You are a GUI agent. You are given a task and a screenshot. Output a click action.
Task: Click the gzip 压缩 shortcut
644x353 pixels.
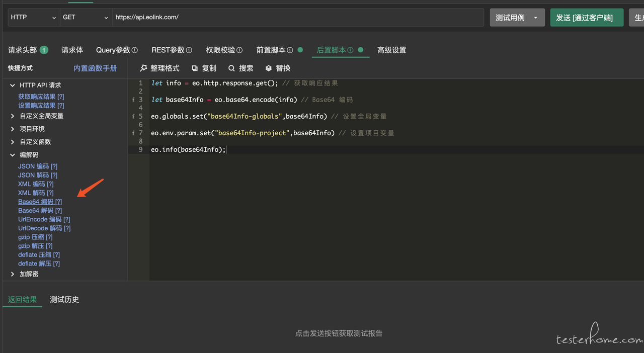point(35,237)
